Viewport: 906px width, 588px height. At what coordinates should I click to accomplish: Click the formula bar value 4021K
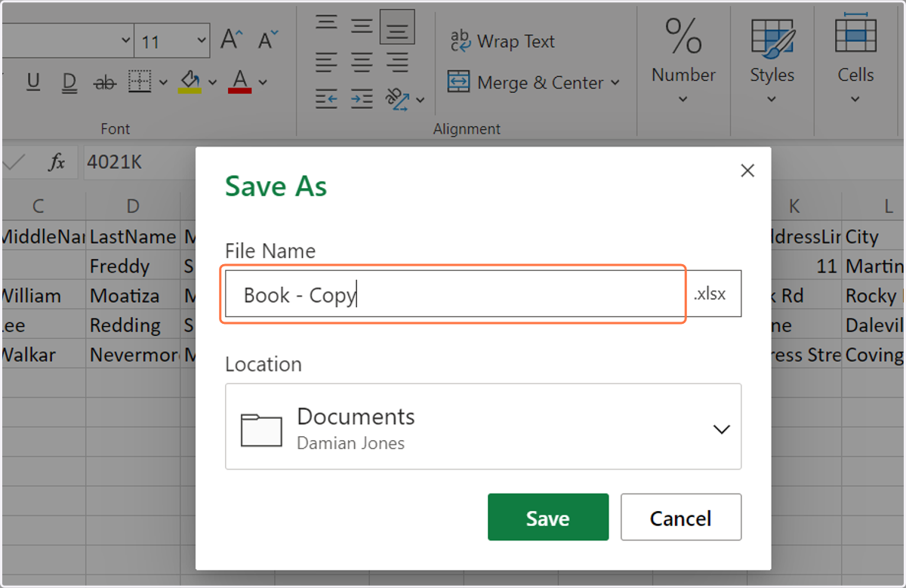(x=115, y=162)
